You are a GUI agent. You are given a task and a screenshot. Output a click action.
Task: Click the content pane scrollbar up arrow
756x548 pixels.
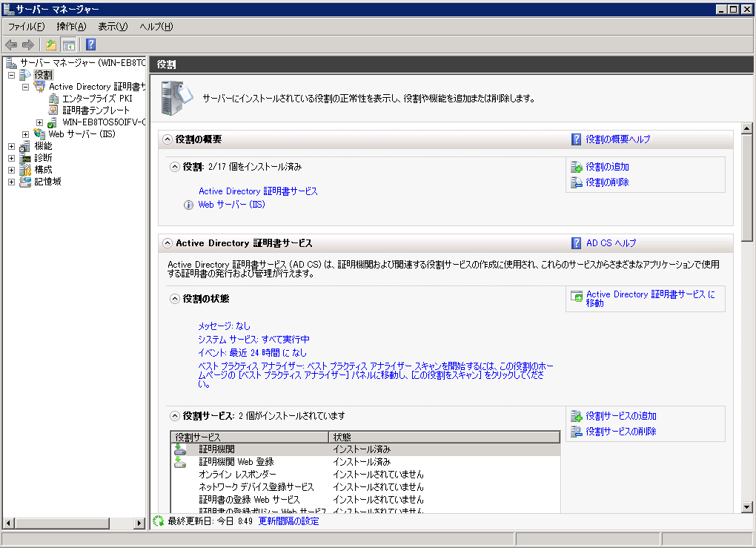747,128
